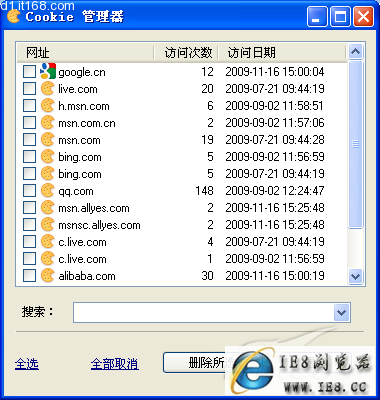380x400 pixels.
Task: Click the cookie icon beside qq.com
Action: (x=47, y=191)
